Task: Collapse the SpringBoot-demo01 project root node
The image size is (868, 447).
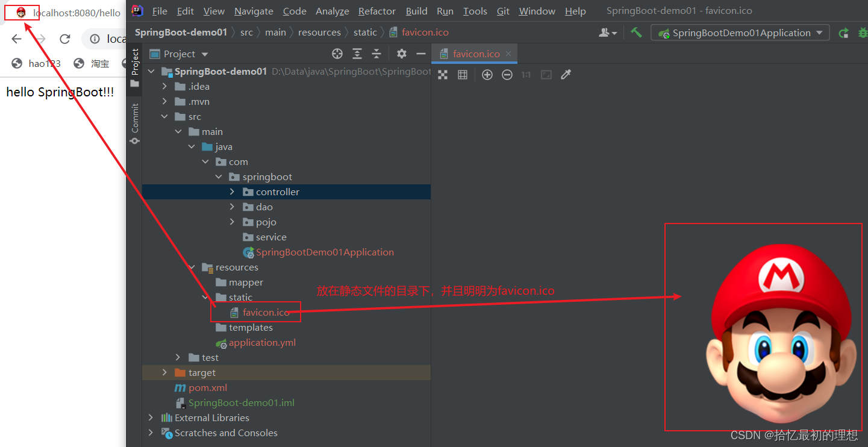Action: pyautogui.click(x=151, y=72)
